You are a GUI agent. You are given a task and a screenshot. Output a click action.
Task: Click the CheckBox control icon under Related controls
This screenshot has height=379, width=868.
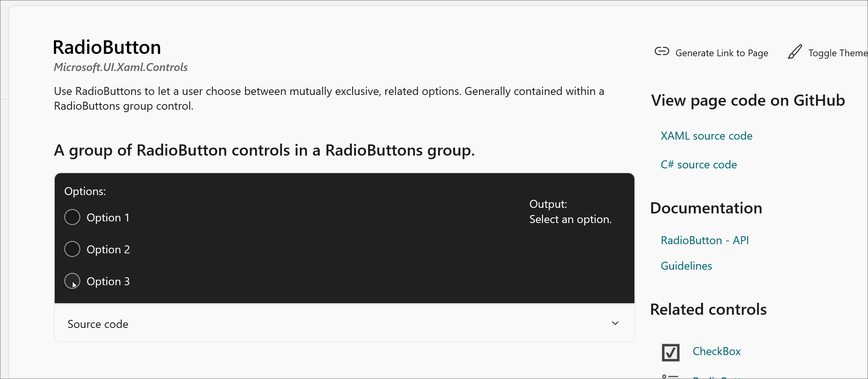(670, 352)
